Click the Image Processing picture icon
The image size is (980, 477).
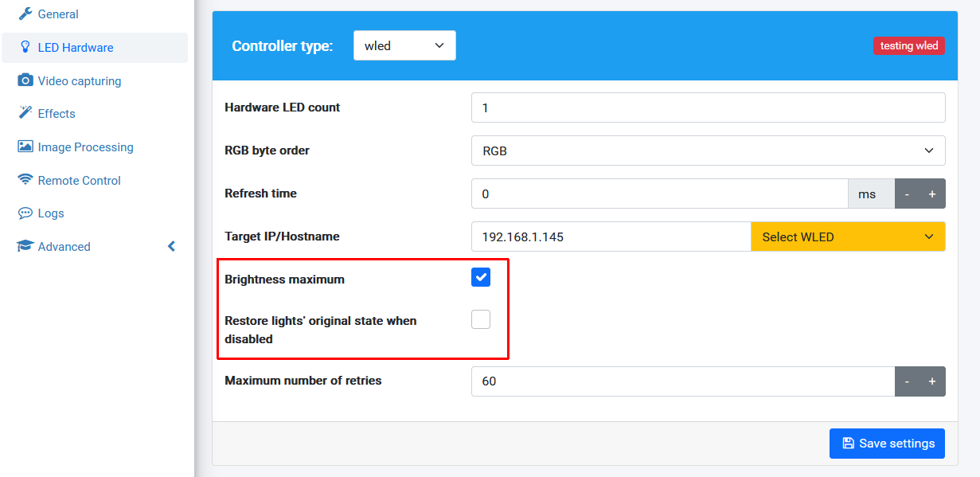click(25, 147)
